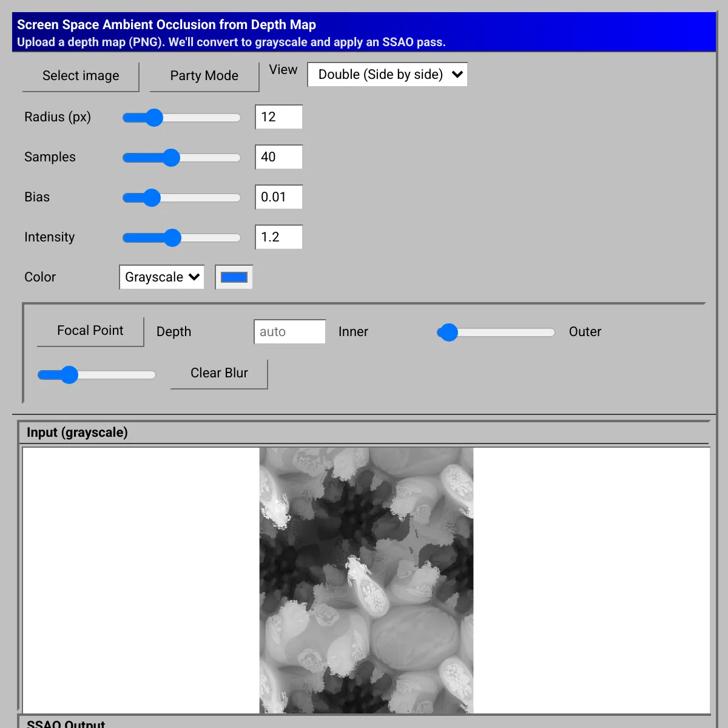Open the blue color swatch picker
Viewport: 728px width, 728px height.
tap(234, 277)
